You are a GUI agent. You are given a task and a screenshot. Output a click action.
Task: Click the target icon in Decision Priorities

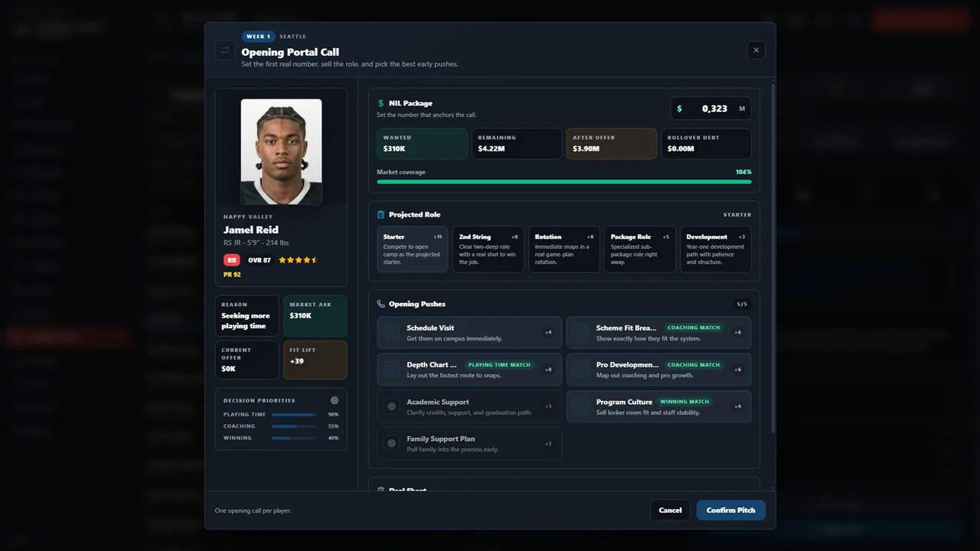pyautogui.click(x=335, y=400)
